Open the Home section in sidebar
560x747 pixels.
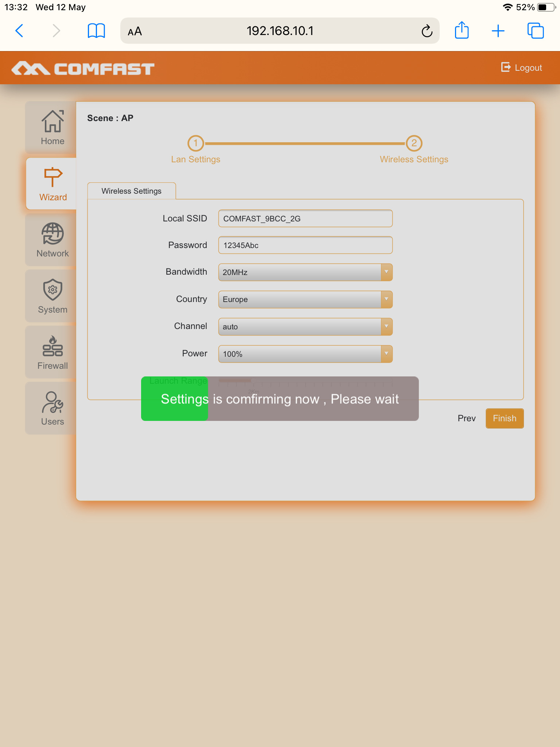[x=52, y=127]
